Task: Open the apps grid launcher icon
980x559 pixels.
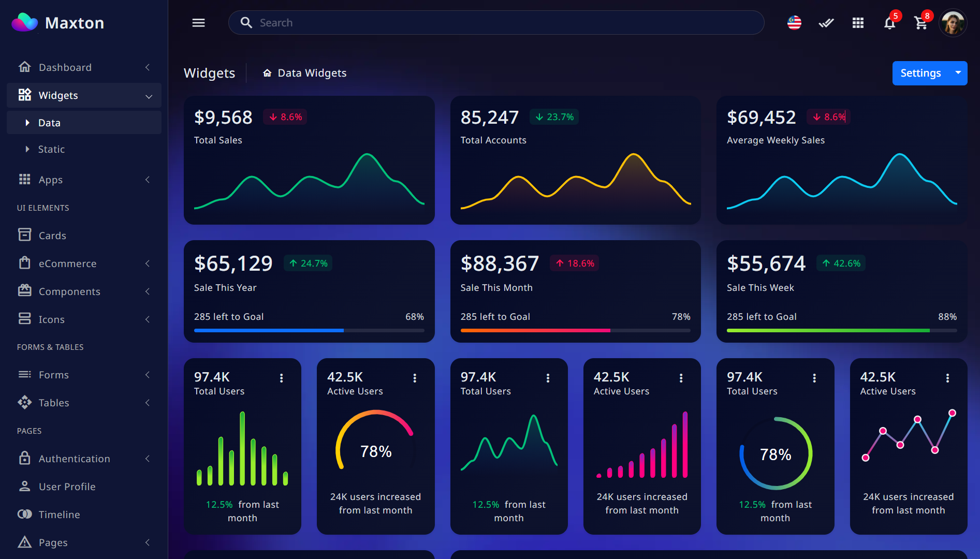Action: tap(858, 23)
